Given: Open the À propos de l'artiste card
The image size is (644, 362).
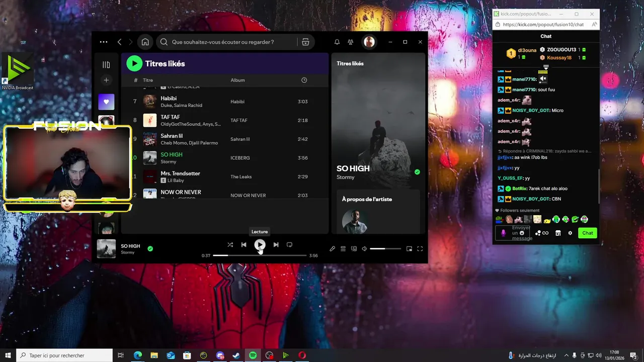Looking at the screenshot, I should (378, 211).
